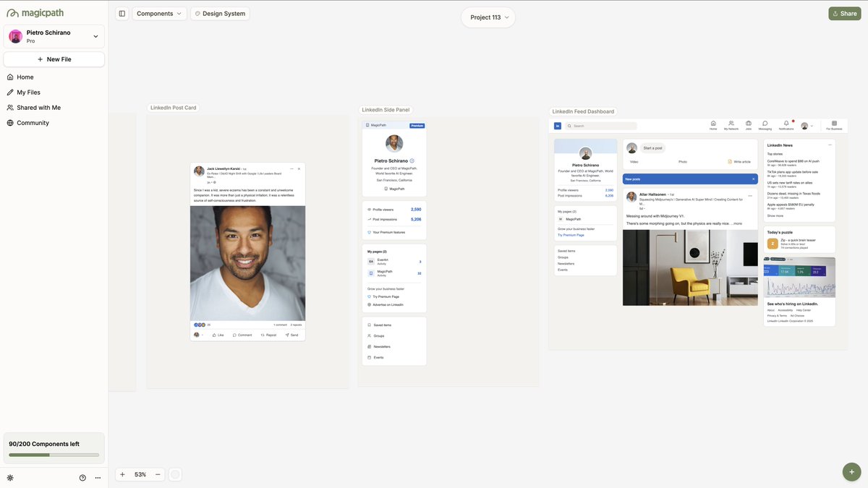Select My Files in the sidebar

tap(27, 91)
